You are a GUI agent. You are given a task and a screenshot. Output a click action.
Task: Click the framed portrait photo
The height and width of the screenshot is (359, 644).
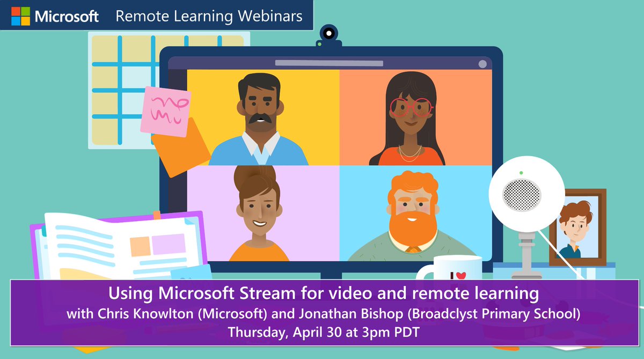coord(577,228)
